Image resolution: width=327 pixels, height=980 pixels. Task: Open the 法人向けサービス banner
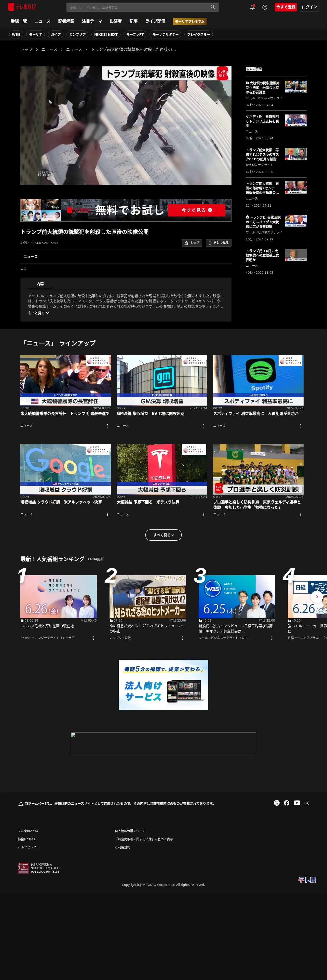163,685
